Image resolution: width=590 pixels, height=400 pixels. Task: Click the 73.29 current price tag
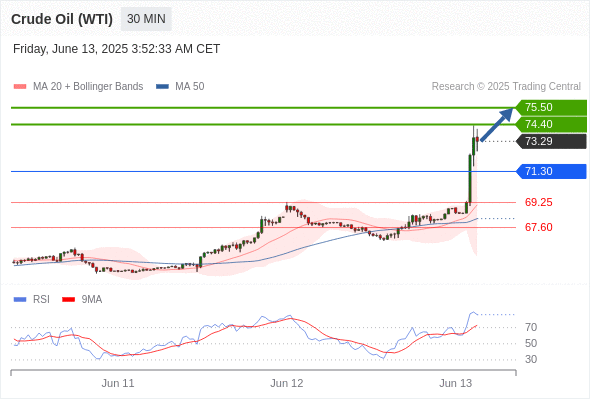(551, 141)
